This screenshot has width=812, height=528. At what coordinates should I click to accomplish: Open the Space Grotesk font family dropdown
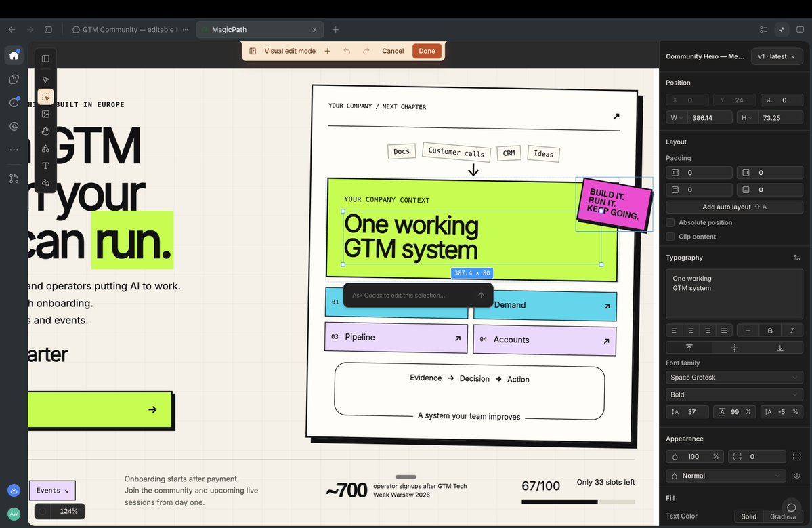click(x=734, y=378)
